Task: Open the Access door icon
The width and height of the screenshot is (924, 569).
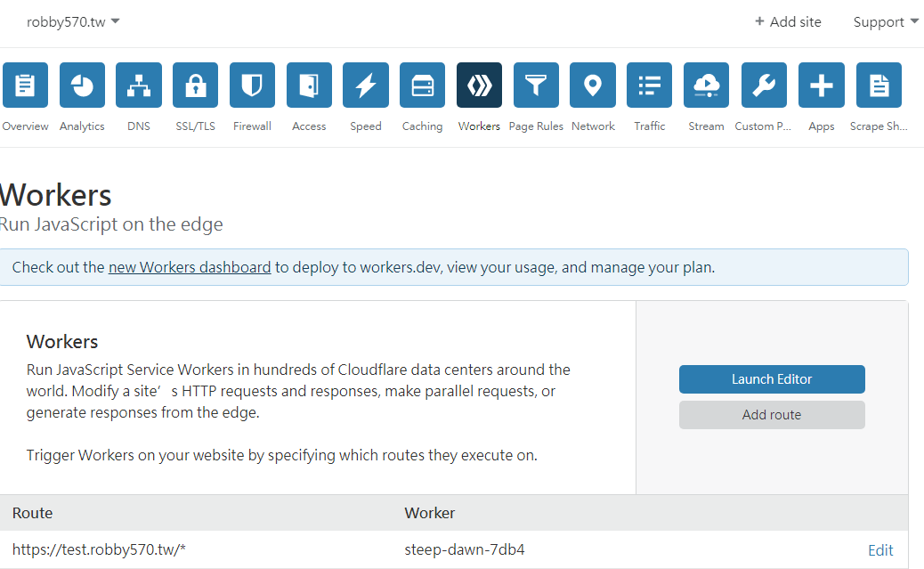Action: click(310, 85)
